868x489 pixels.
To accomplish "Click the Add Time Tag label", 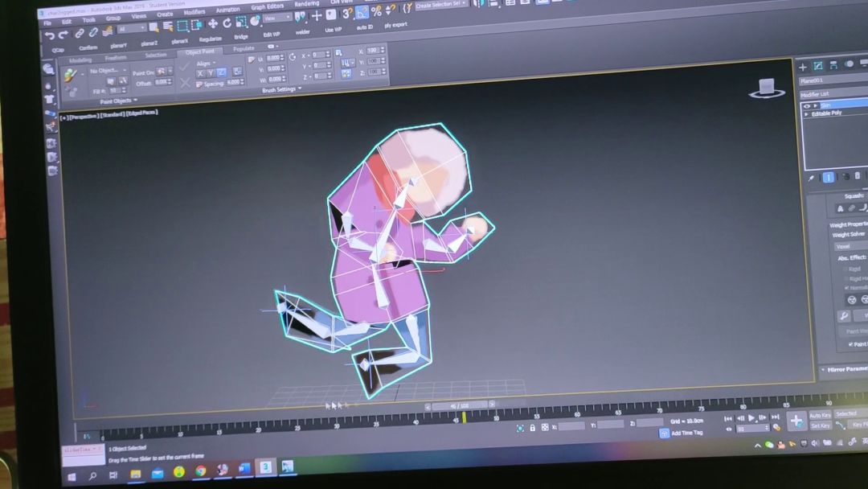I will (x=686, y=433).
